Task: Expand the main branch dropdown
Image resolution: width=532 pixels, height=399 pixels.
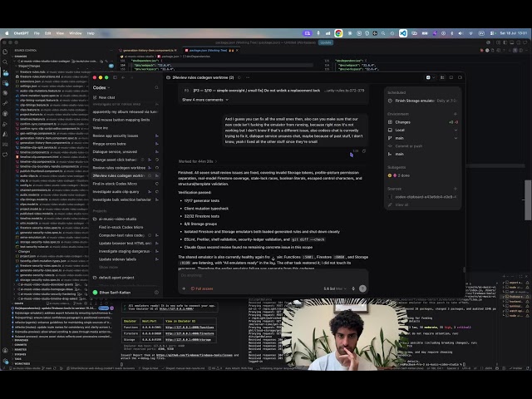Action: pyautogui.click(x=423, y=138)
